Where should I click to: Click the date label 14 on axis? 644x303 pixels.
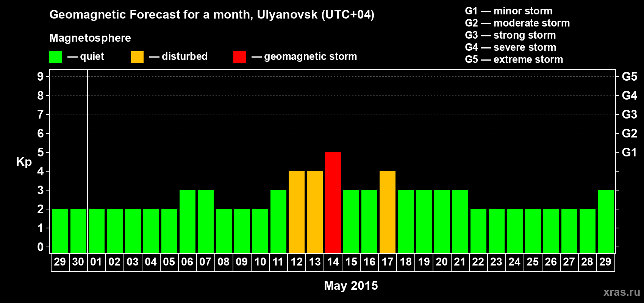click(333, 262)
